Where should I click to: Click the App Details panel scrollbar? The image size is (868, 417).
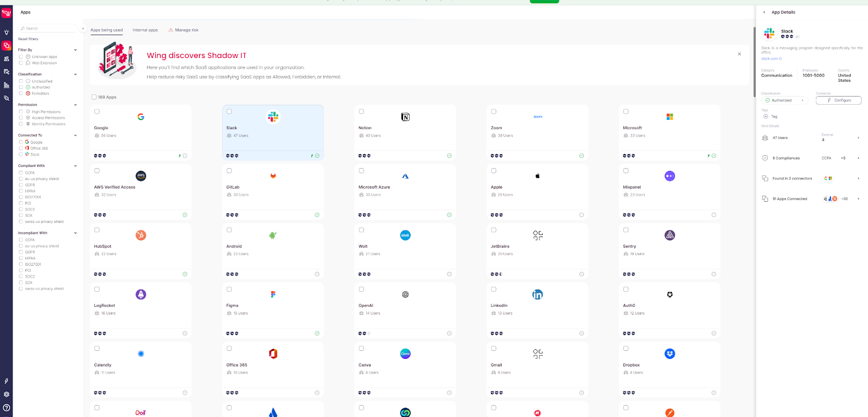click(x=756, y=62)
